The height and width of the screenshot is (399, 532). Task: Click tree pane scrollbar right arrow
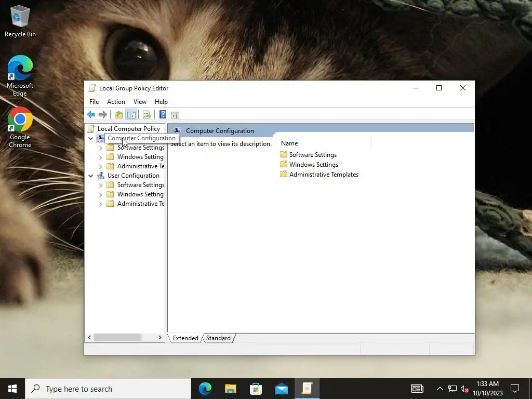tap(160, 338)
